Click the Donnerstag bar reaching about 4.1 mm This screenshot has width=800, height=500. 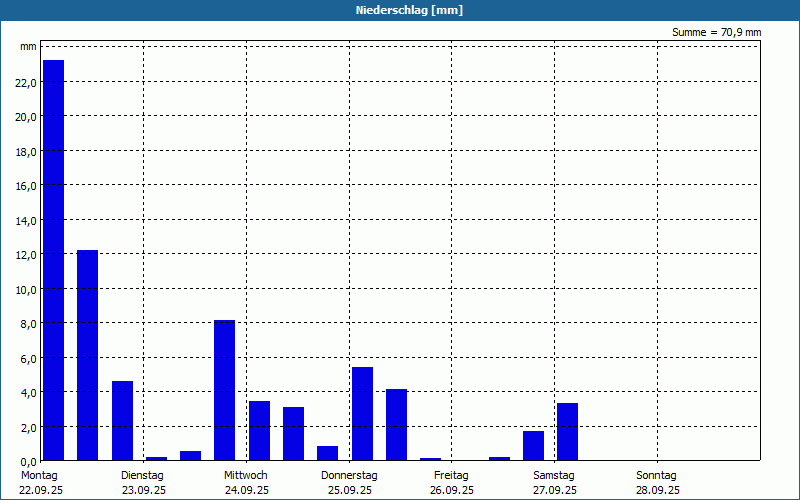click(396, 425)
